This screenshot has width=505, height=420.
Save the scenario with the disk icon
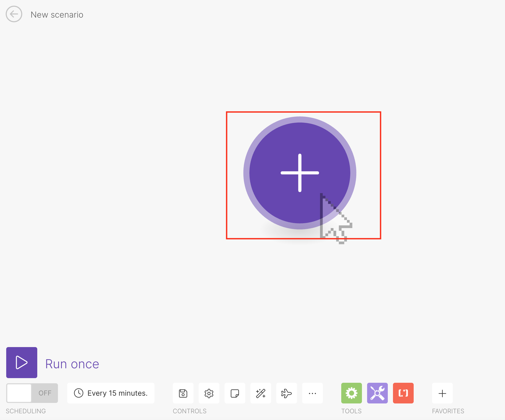183,393
